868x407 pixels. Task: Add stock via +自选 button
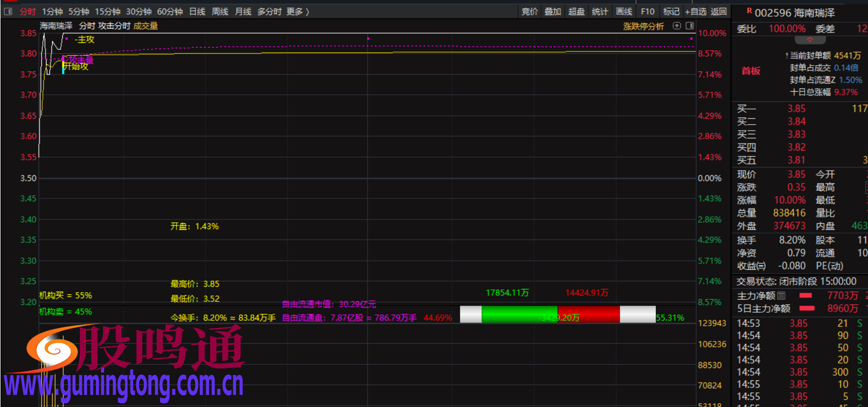tap(696, 11)
